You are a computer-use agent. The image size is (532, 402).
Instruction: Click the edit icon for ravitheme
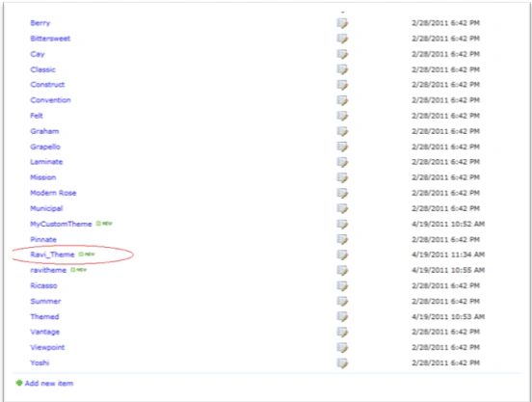[x=342, y=270]
